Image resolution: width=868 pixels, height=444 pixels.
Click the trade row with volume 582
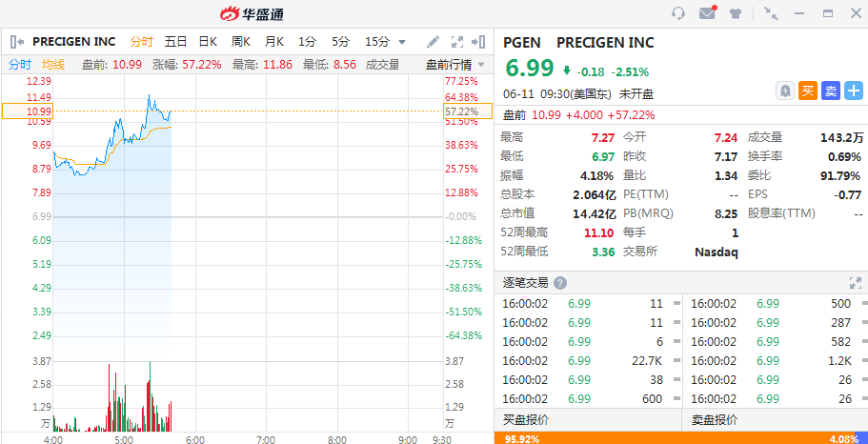pos(774,342)
